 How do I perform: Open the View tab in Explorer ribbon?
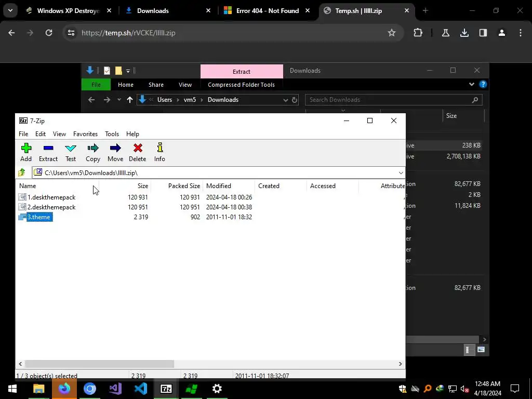coord(185,85)
